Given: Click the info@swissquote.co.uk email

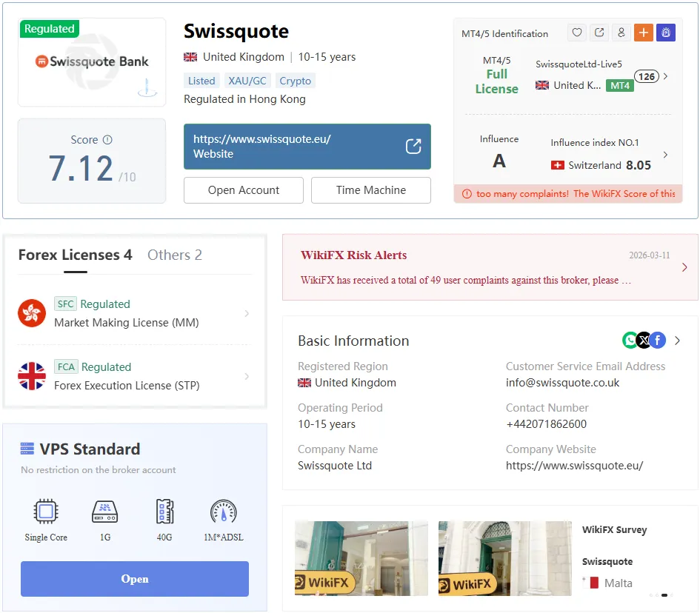Looking at the screenshot, I should pyautogui.click(x=562, y=383).
